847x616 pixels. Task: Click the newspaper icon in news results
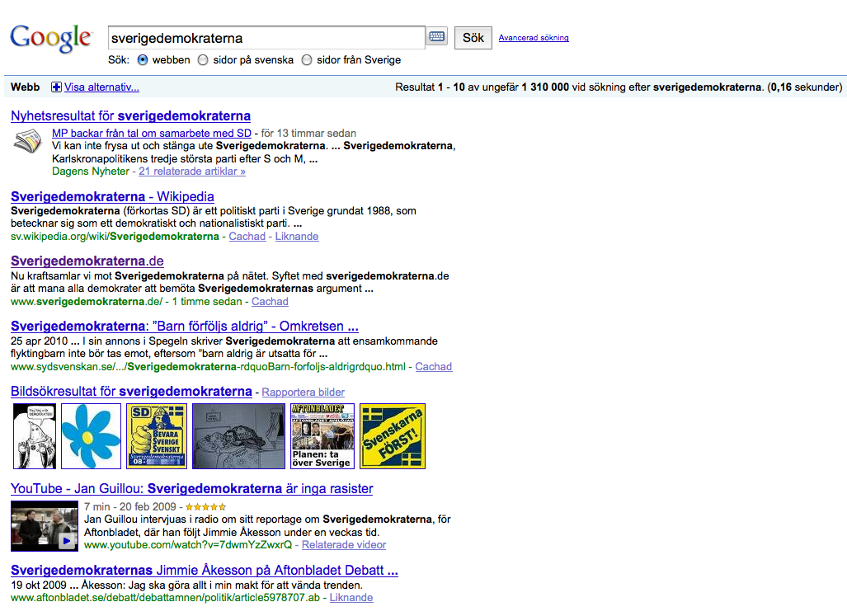click(x=27, y=142)
